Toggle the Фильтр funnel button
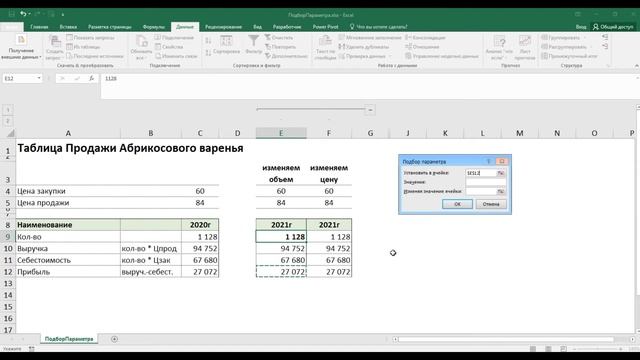Viewport: 640px width, 360px height. (253, 45)
